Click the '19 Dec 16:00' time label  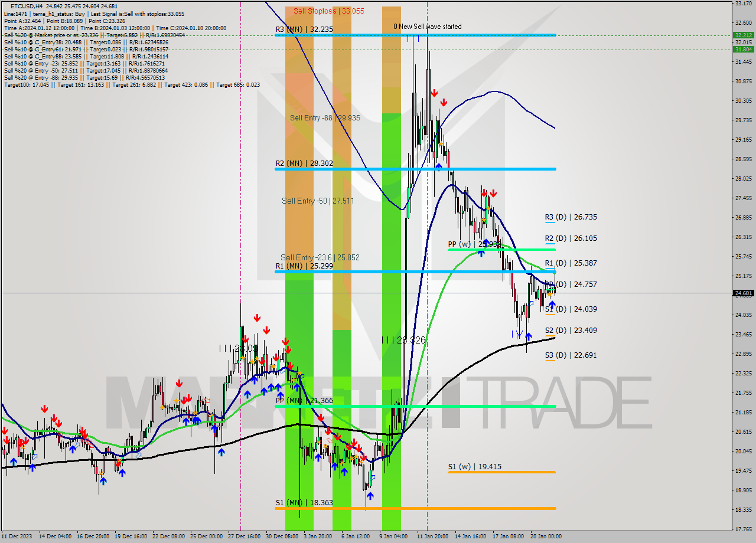point(132,537)
